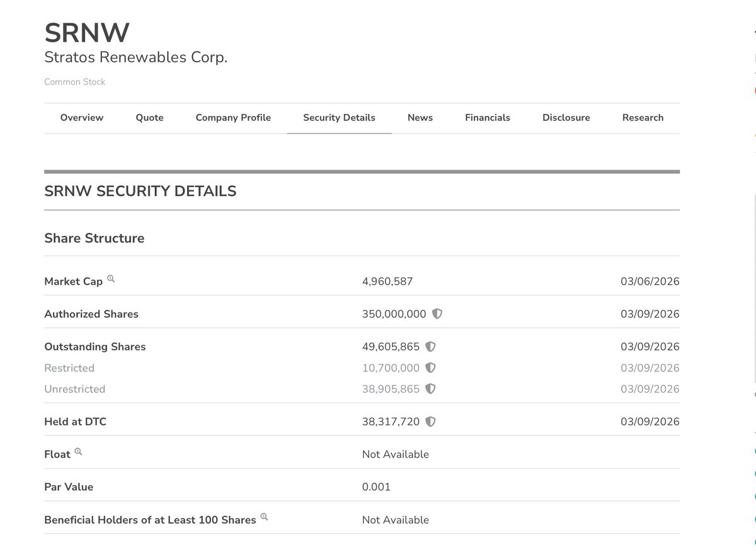Click the shield icon beside 49,605,865 Outstanding Shares
Image resolution: width=756 pixels, height=552 pixels.
431,347
